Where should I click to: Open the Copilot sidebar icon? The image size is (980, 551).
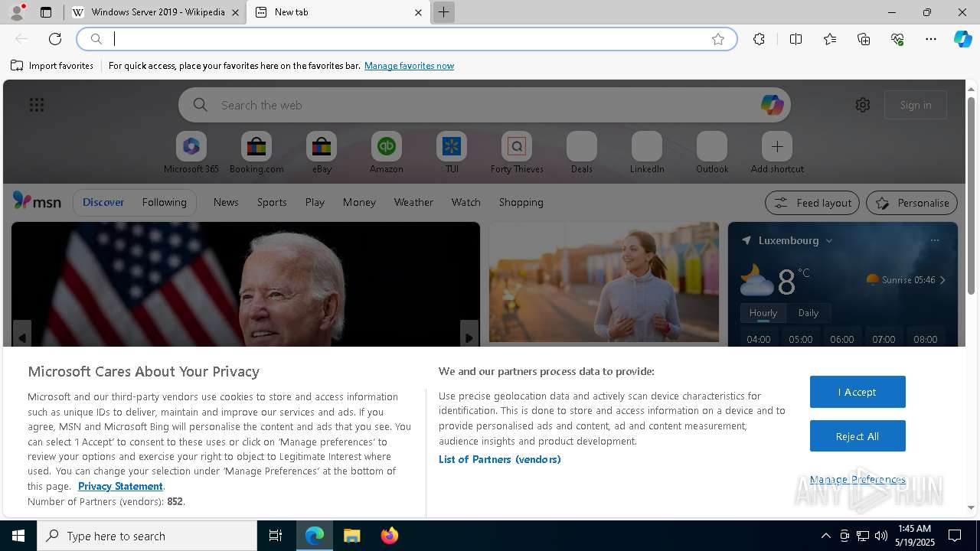[x=962, y=39]
